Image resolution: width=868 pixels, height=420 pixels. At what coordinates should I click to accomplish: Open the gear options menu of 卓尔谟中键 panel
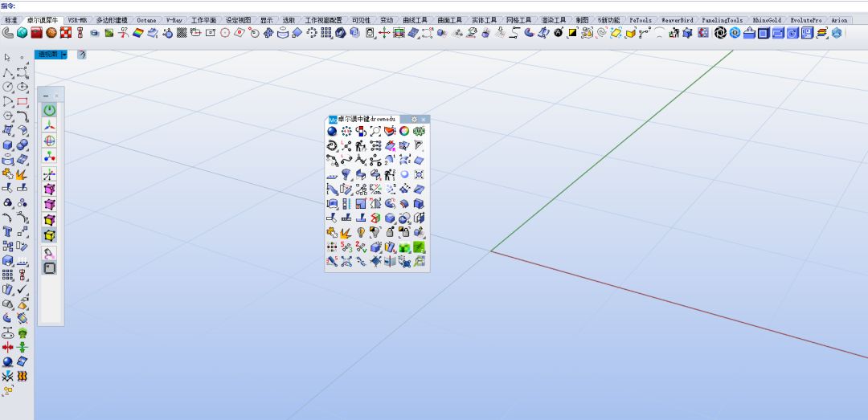point(414,119)
